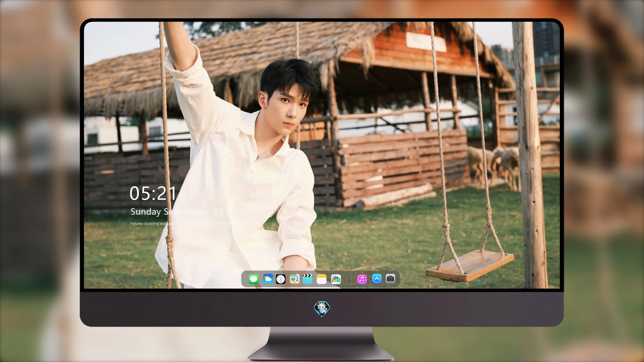This screenshot has width=644, height=362.
Task: Click the "Preview stunning wallpaper" caption
Action: 153,223
